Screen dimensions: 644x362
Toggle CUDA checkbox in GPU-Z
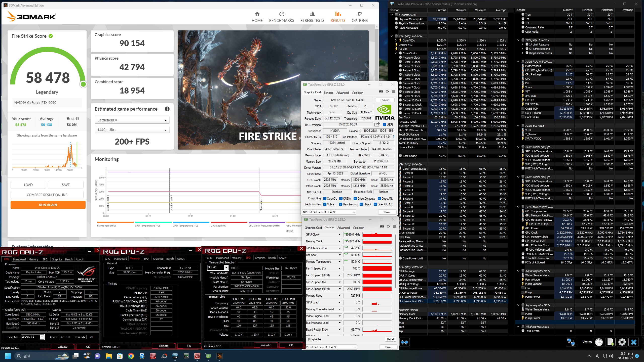(x=341, y=199)
